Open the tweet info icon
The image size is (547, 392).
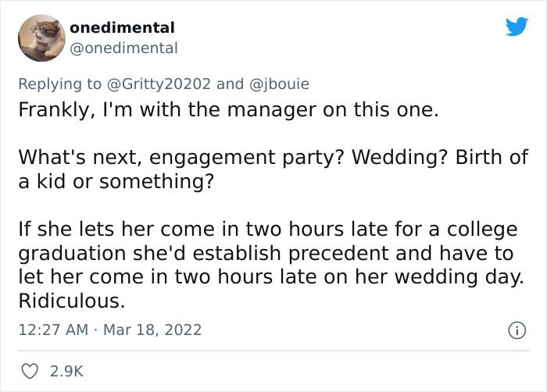(517, 330)
